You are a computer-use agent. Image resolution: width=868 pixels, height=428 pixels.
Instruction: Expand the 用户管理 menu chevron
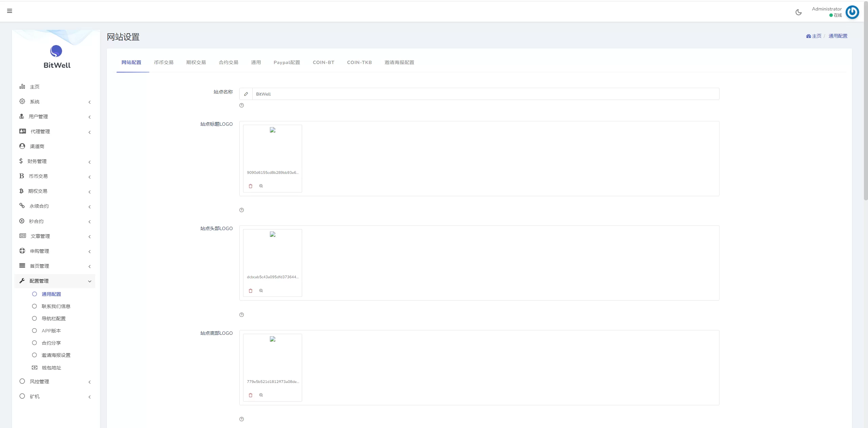(x=90, y=117)
